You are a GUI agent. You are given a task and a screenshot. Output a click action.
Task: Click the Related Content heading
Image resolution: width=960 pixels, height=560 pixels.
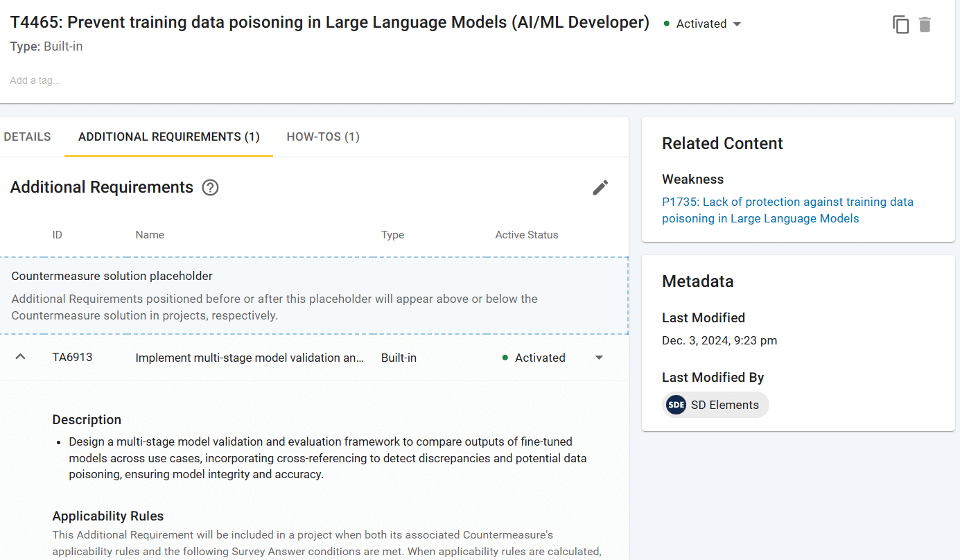tap(722, 143)
